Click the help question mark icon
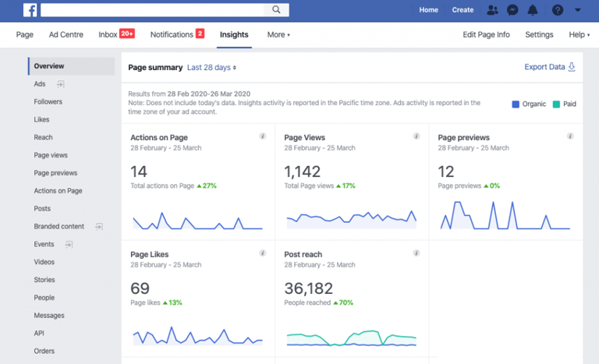Viewport: 599px width, 364px height. click(x=558, y=10)
